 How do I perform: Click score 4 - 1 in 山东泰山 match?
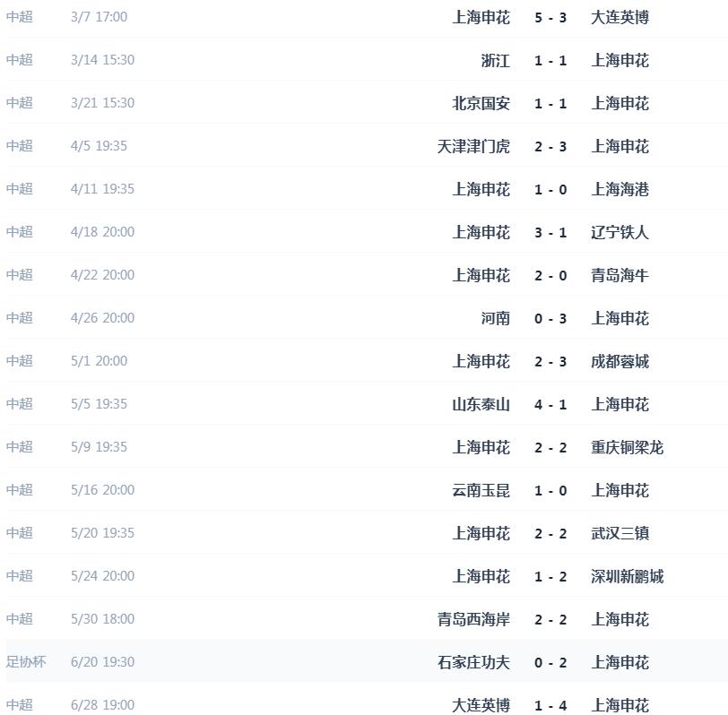point(550,405)
